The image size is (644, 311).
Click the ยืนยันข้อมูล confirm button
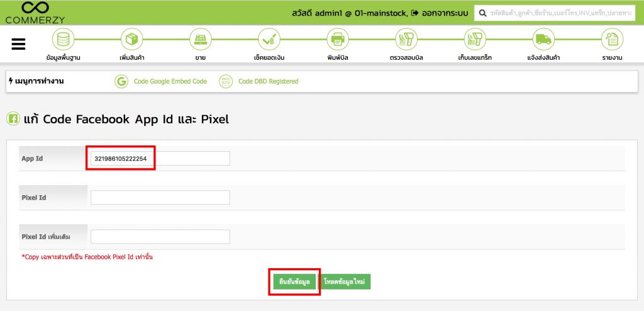point(294,282)
